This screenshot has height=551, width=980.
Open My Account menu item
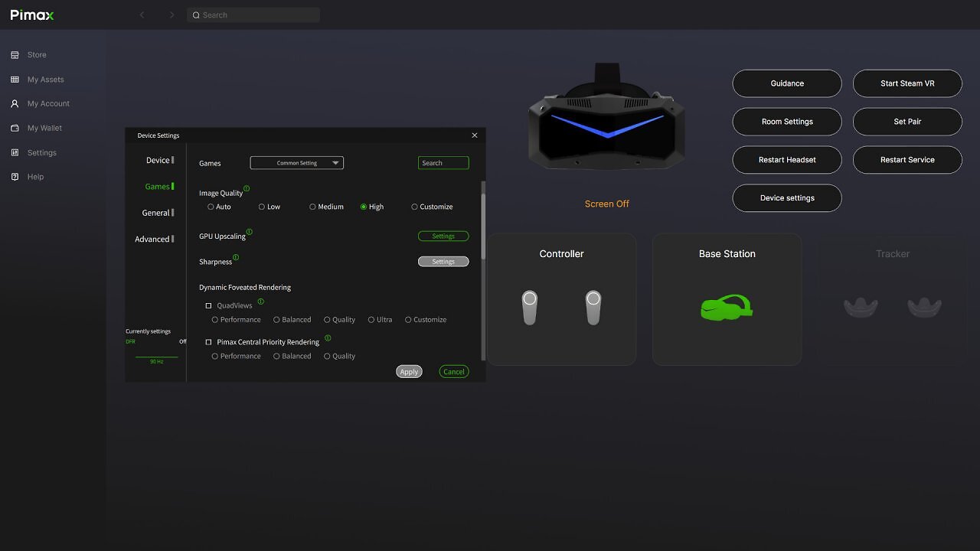tap(48, 103)
